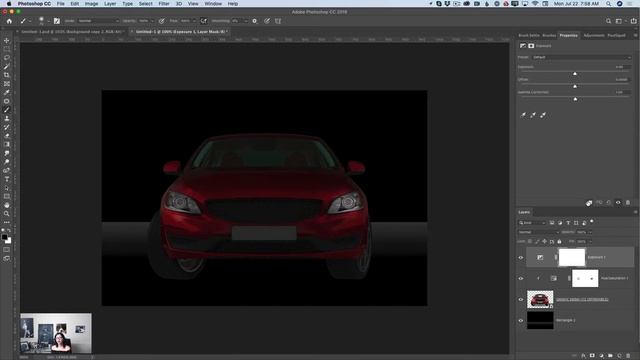Image resolution: width=640 pixels, height=360 pixels.
Task: Open the brush settings panel toggle icon
Action: [x=57, y=21]
